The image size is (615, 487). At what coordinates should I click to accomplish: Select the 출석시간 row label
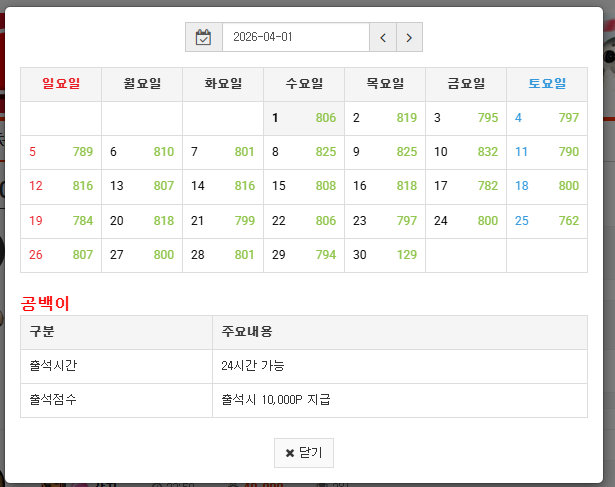54,366
